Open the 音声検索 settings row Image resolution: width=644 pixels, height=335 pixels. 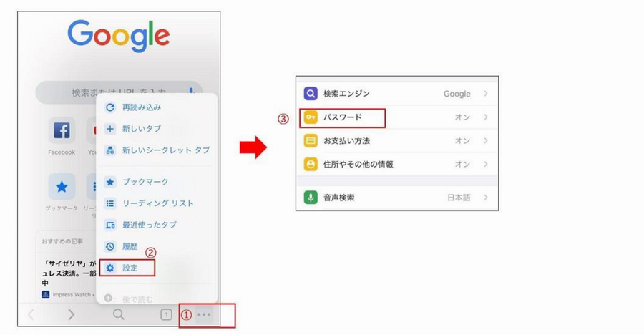click(397, 198)
